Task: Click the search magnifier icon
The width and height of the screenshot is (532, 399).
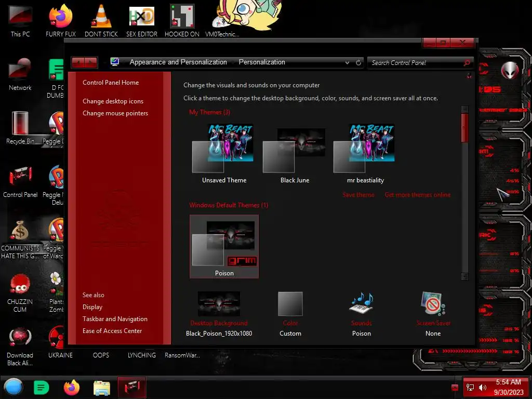Action: pos(467,62)
